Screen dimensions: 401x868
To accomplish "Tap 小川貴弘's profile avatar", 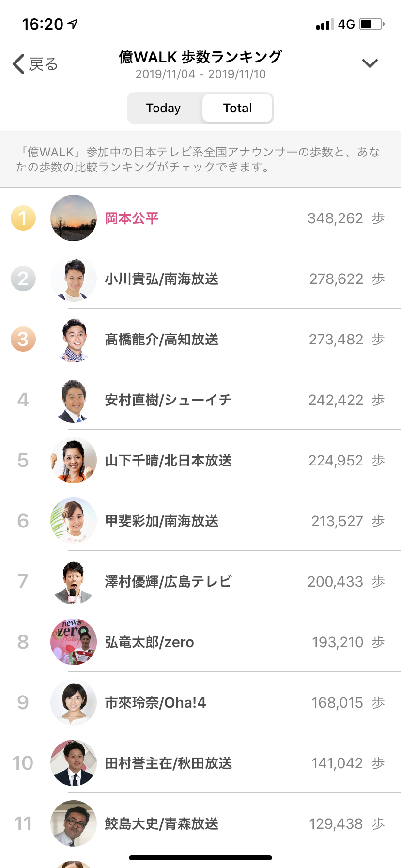I will coord(74,279).
